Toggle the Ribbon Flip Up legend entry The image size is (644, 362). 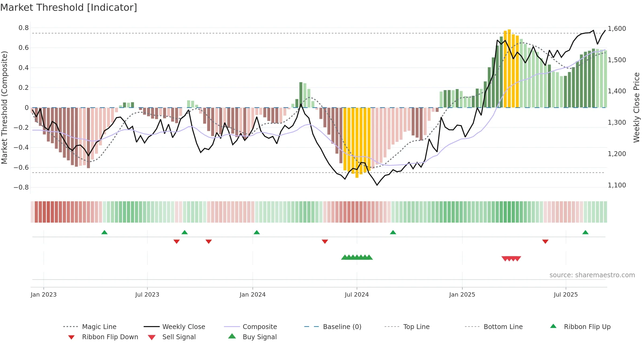(580, 327)
